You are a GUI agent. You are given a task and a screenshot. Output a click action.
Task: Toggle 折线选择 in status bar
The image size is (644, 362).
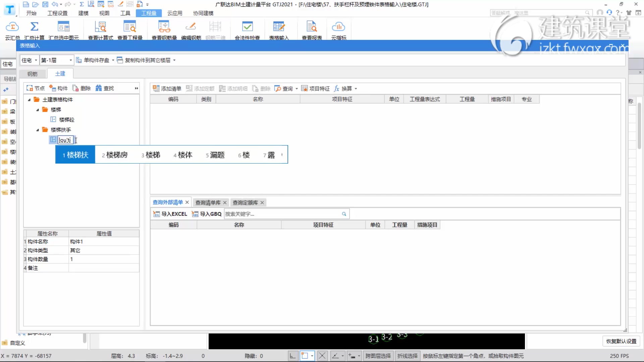click(407, 356)
